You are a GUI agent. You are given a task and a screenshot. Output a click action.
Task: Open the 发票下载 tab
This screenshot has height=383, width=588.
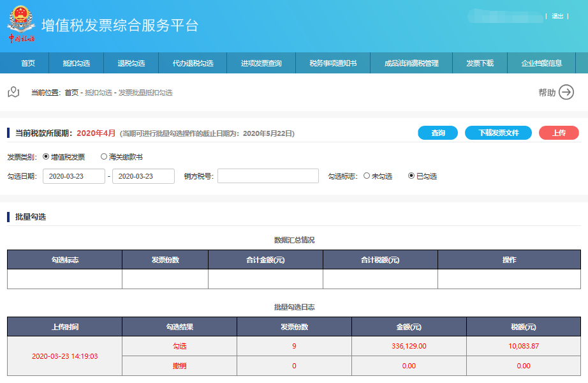click(x=480, y=63)
